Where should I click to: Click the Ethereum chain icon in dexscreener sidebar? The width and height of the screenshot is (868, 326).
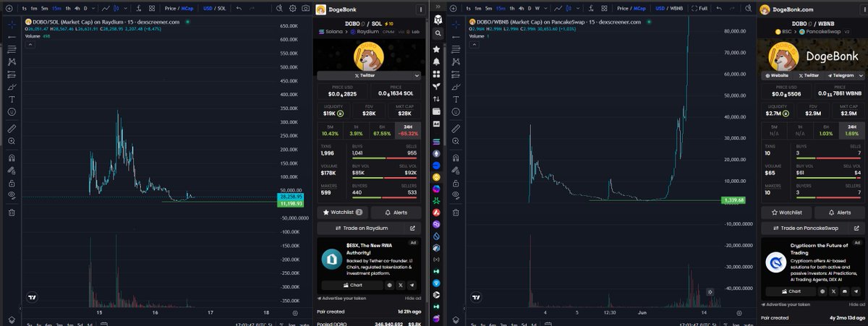[x=436, y=153]
